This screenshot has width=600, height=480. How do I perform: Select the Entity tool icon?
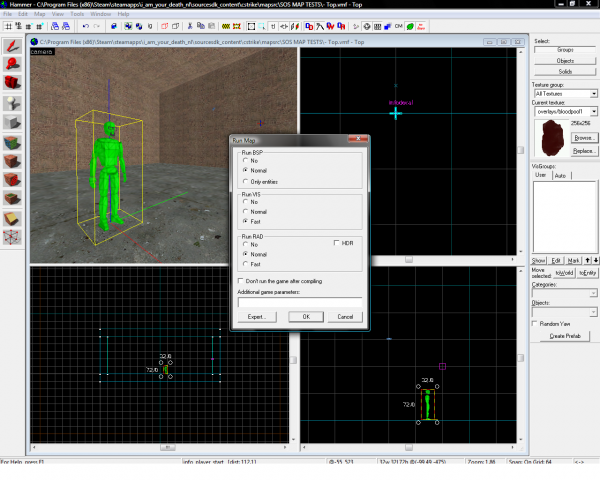12,102
